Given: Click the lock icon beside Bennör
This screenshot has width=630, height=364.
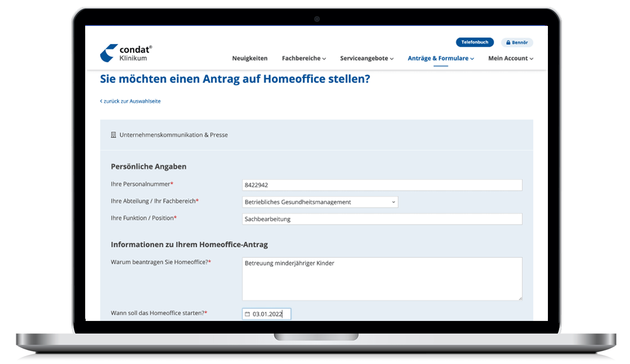Looking at the screenshot, I should click(508, 43).
